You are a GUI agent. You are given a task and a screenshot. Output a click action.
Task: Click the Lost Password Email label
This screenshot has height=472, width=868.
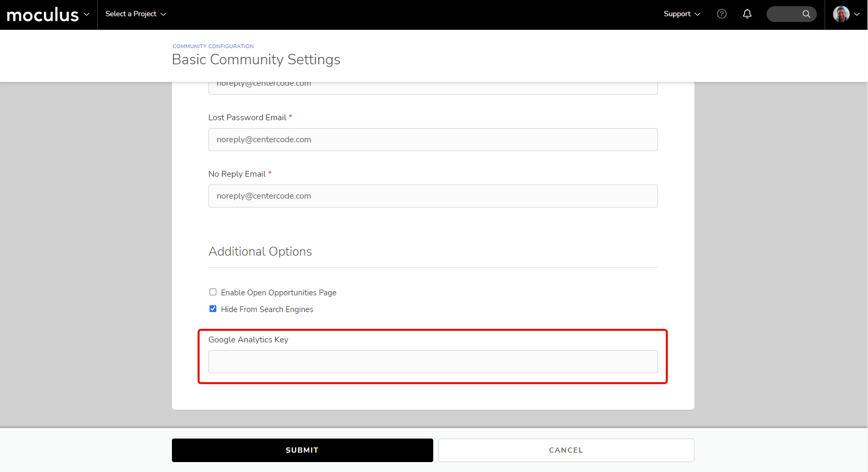coord(247,118)
